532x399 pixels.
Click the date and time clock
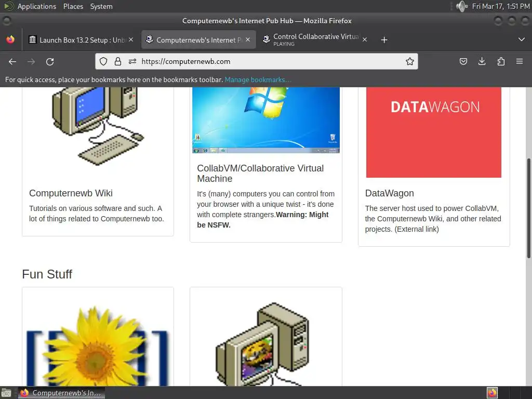click(x=501, y=6)
